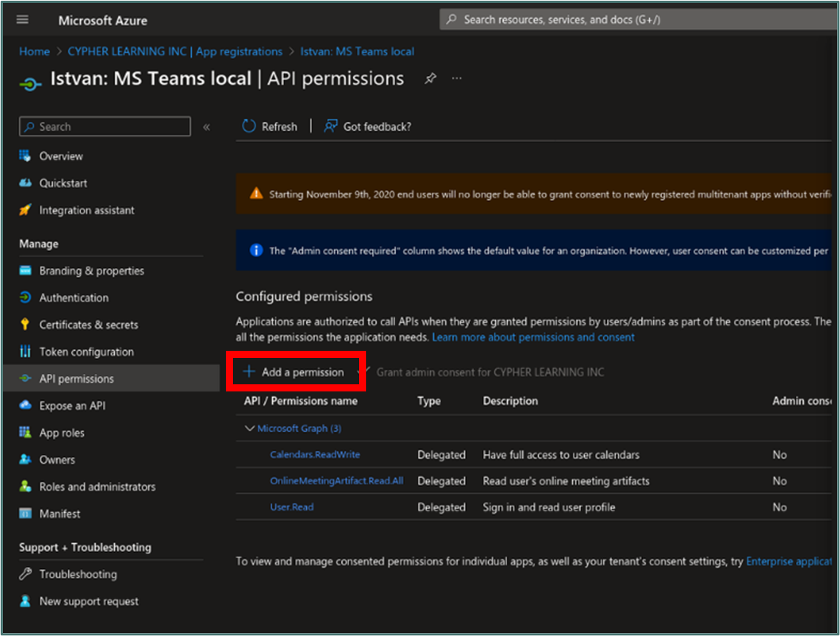
Task: Click the Description column header
Action: click(x=510, y=401)
